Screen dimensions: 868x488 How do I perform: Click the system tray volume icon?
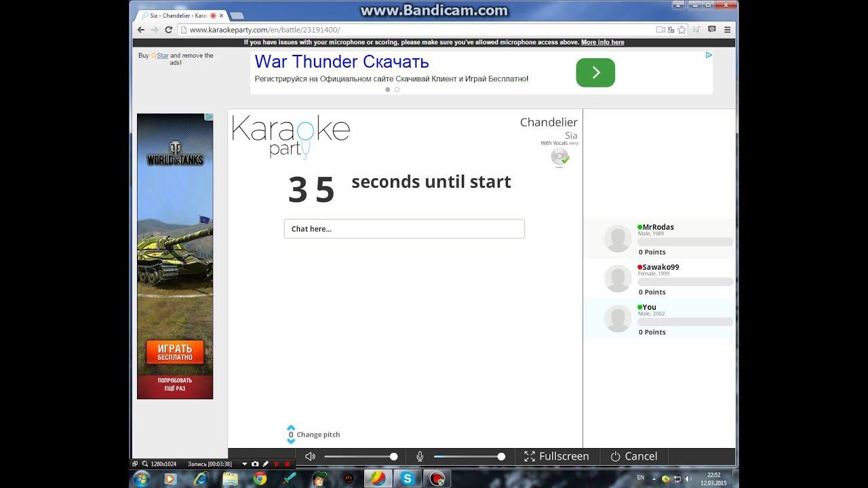(x=688, y=479)
